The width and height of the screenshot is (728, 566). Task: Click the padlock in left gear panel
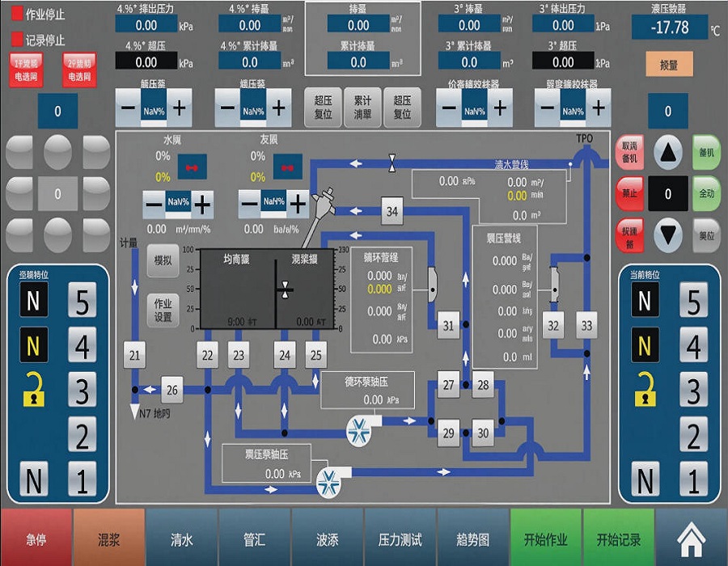point(34,390)
